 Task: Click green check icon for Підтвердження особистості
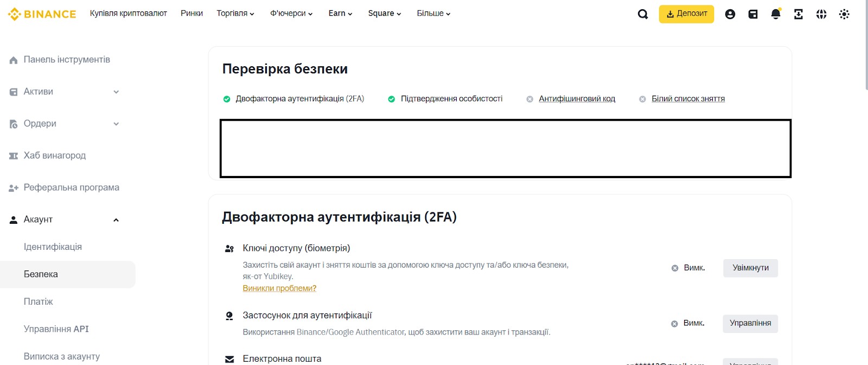point(391,99)
